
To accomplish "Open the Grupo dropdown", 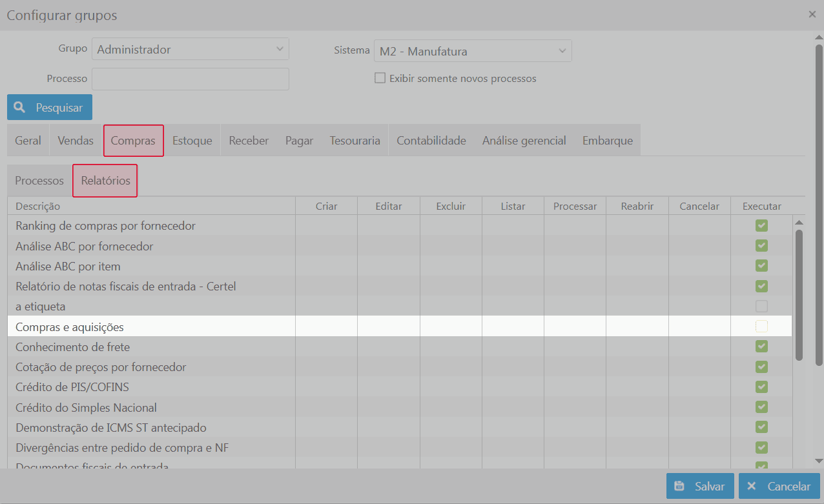I will 191,49.
